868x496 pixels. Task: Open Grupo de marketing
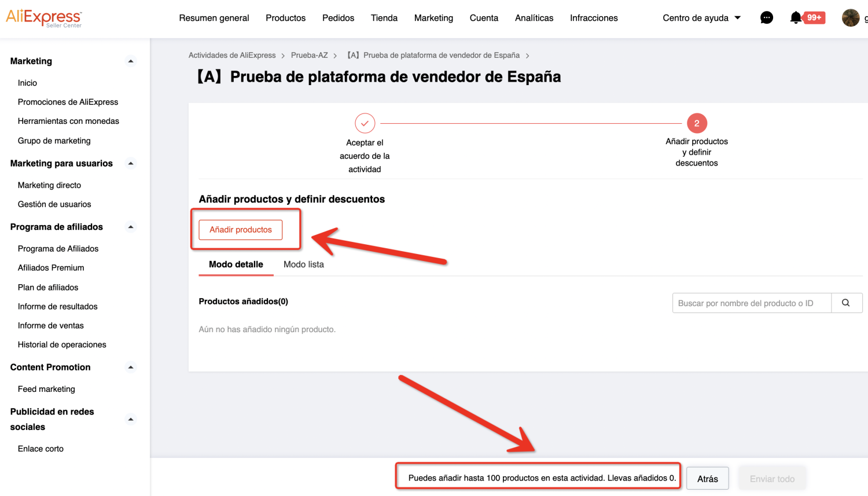pos(54,141)
